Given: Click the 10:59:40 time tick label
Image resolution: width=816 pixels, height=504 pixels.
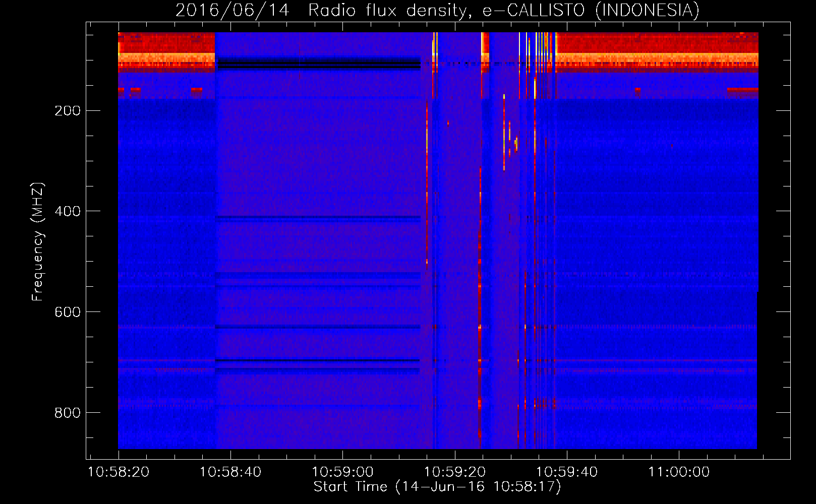Looking at the screenshot, I should coord(567,472).
